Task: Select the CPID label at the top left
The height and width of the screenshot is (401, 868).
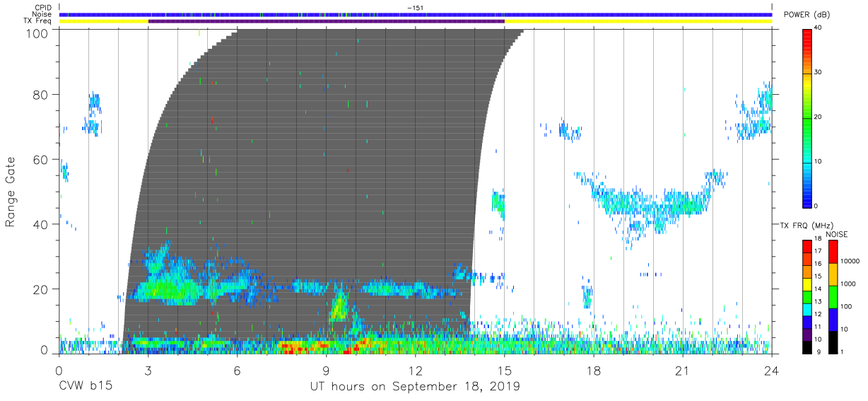Action: (x=43, y=7)
